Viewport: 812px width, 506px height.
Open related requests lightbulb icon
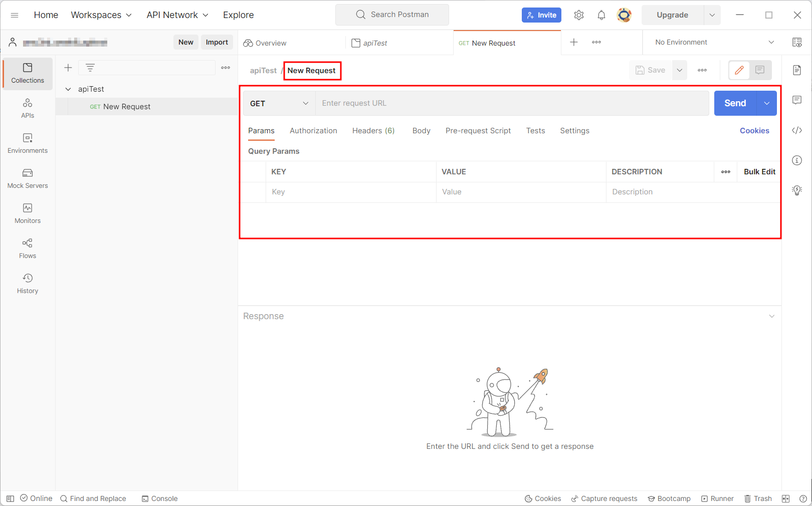pos(797,190)
